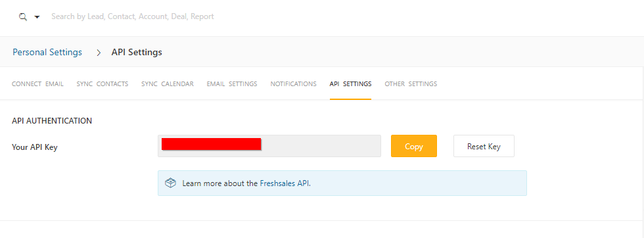This screenshot has width=644, height=238.
Task: Expand the search filter dropdown caret
Action: click(x=37, y=17)
